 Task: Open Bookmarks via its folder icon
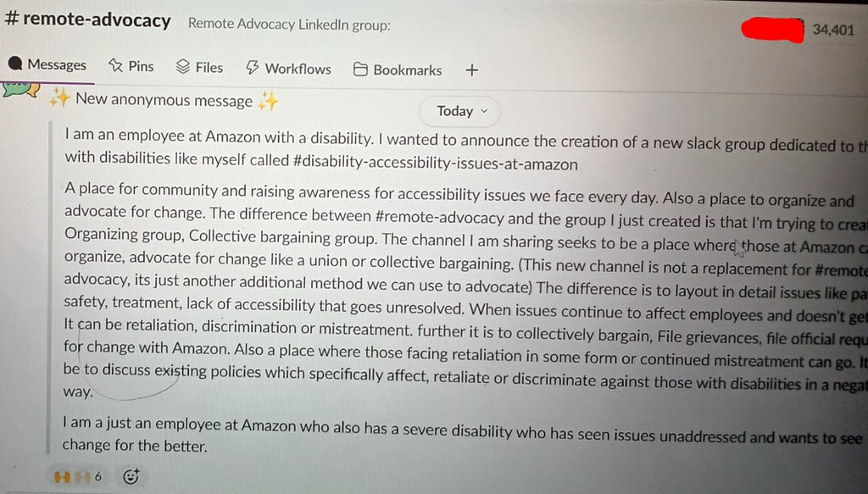(360, 70)
